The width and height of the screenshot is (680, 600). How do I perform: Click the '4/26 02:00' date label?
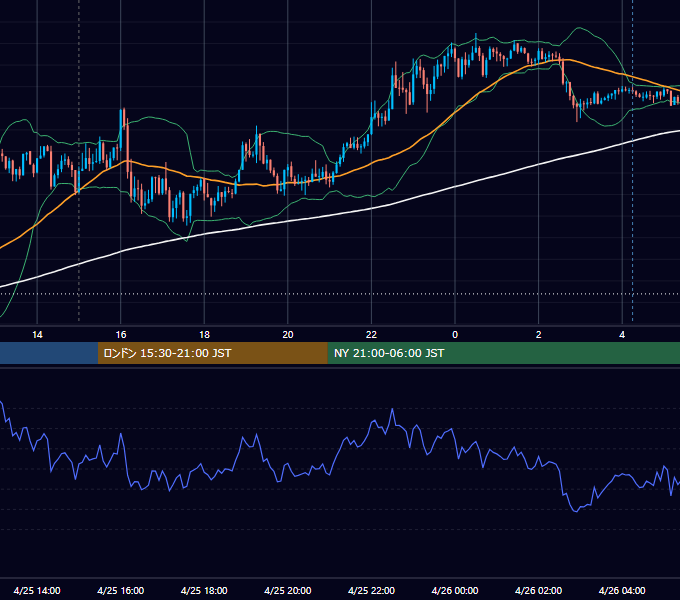pos(539,590)
